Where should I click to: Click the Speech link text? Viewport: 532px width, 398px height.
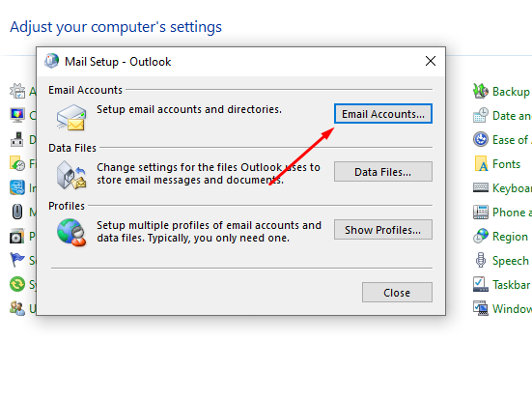pyautogui.click(x=511, y=261)
